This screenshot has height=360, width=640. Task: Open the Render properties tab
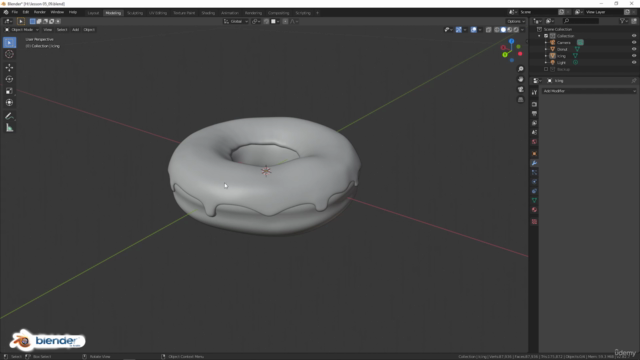click(x=534, y=104)
